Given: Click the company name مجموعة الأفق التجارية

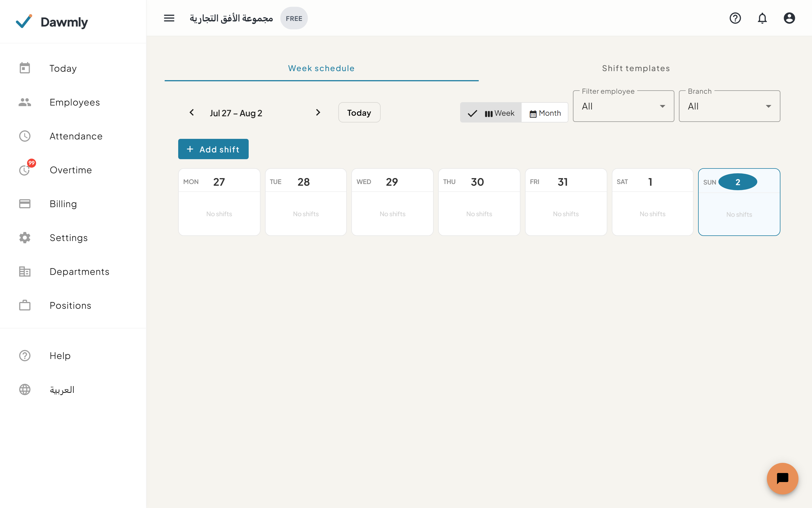Looking at the screenshot, I should pyautogui.click(x=231, y=18).
